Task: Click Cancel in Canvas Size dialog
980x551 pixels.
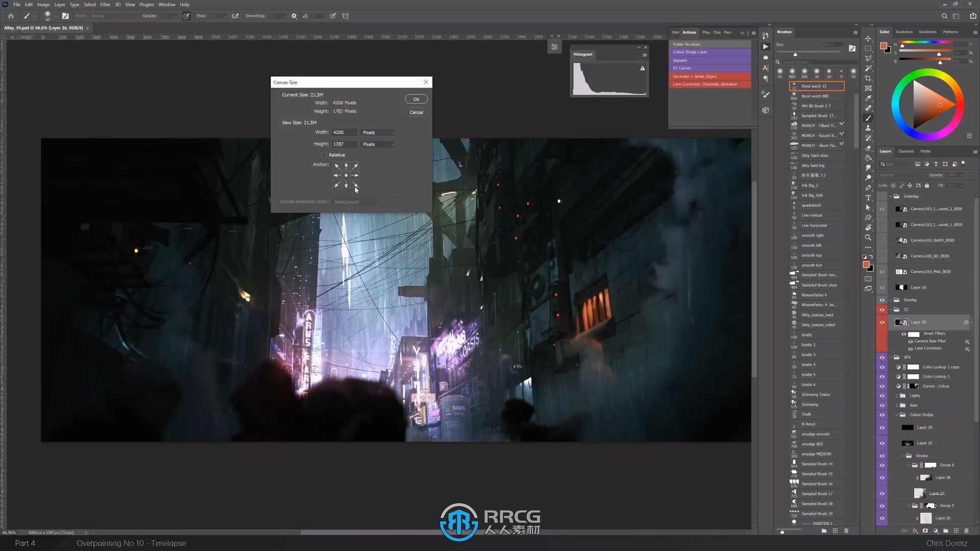Action: (416, 112)
